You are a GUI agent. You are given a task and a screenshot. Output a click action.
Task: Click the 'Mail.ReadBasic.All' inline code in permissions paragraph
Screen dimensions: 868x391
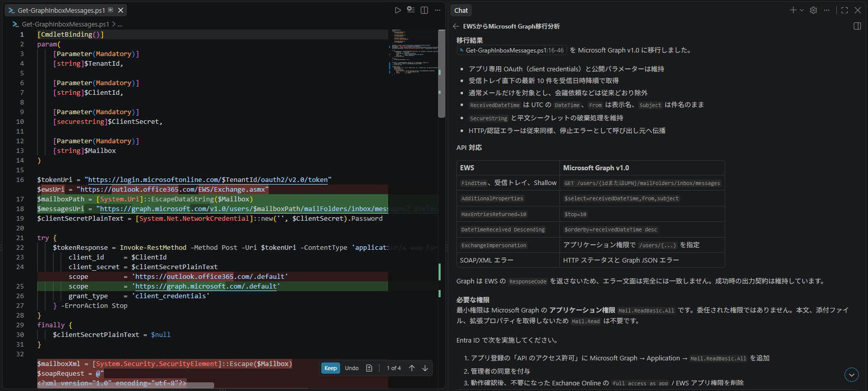pos(646,310)
